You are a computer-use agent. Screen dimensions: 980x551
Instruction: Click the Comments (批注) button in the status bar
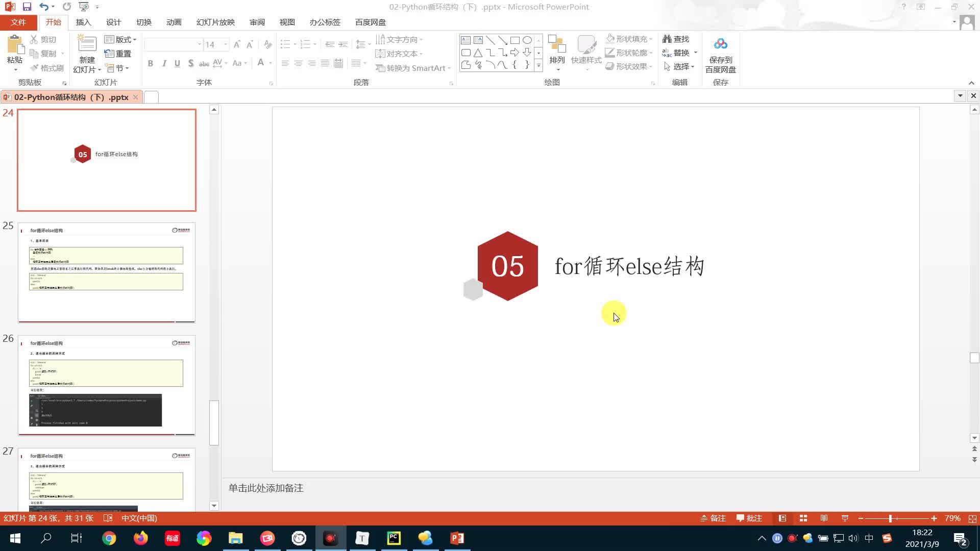point(749,518)
